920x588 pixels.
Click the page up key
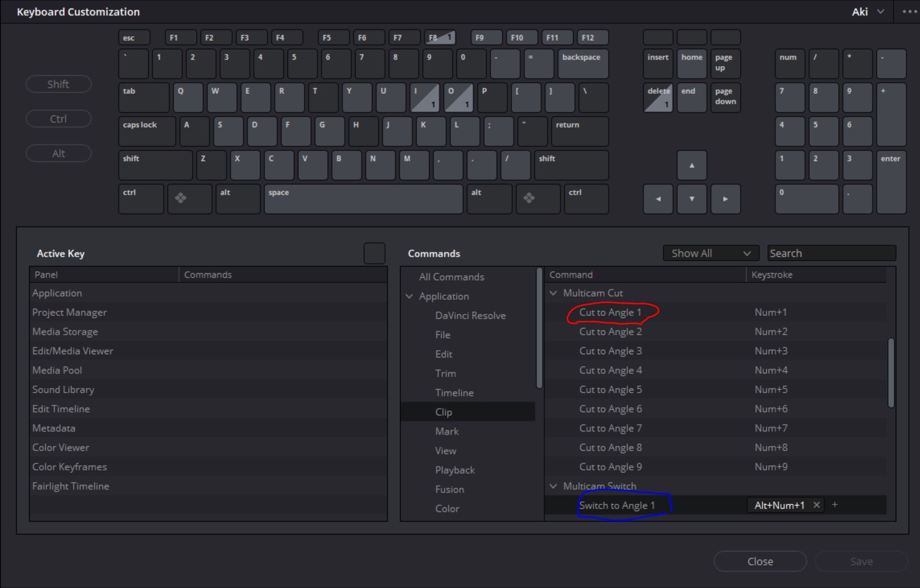click(725, 64)
